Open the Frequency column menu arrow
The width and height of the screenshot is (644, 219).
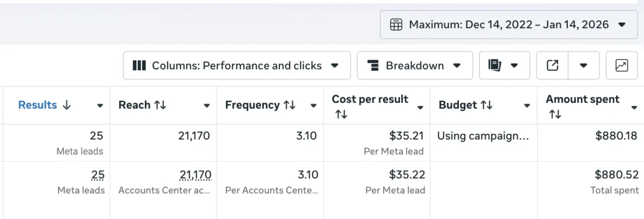pos(313,106)
